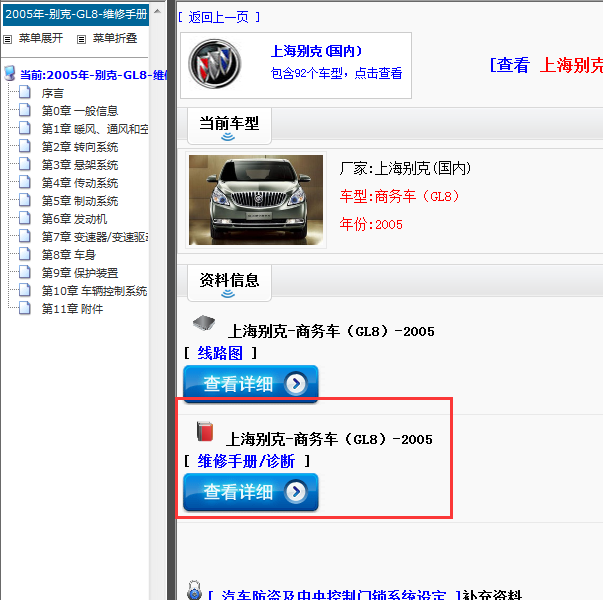The width and height of the screenshot is (603, 600).
Task: Click the padlock icon beside 汽车防盗 link
Action: click(x=194, y=591)
